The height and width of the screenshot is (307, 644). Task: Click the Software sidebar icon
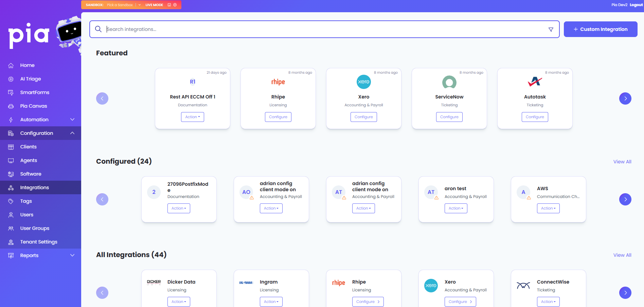point(11,174)
